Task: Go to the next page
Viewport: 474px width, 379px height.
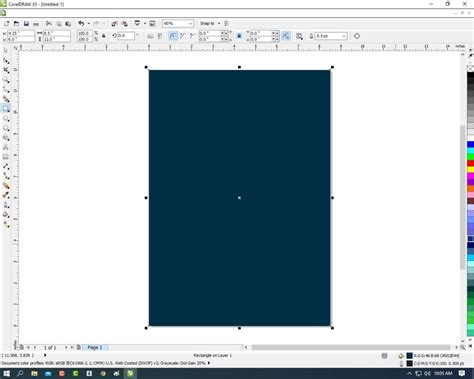Action: (x=66, y=347)
